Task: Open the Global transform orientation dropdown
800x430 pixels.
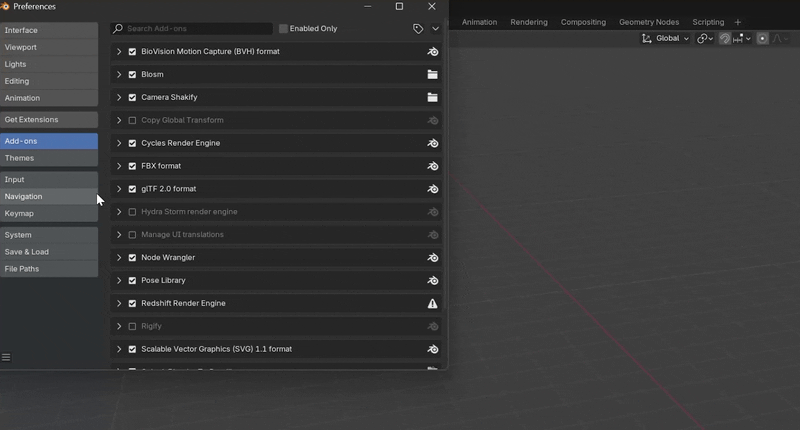Action: tap(665, 38)
